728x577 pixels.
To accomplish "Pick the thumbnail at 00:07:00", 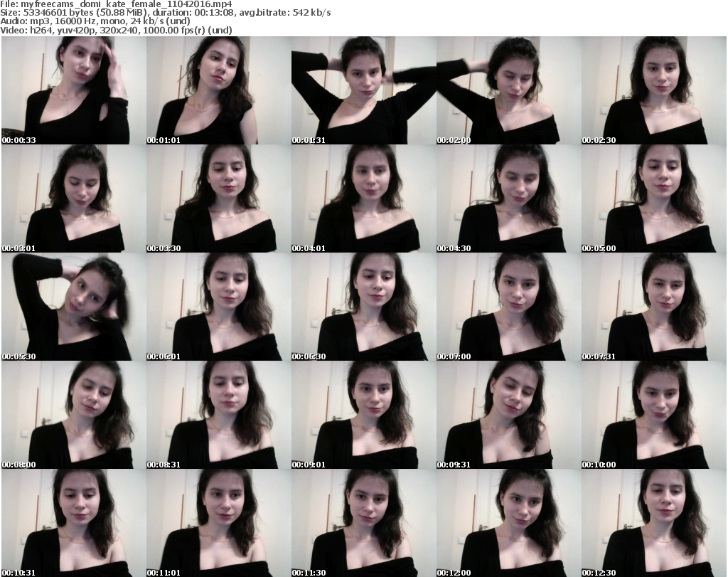I will (509, 307).
